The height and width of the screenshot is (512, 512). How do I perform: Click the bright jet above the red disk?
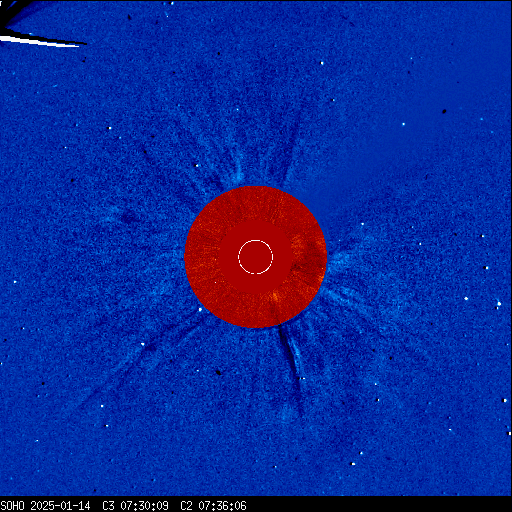[x=238, y=168]
